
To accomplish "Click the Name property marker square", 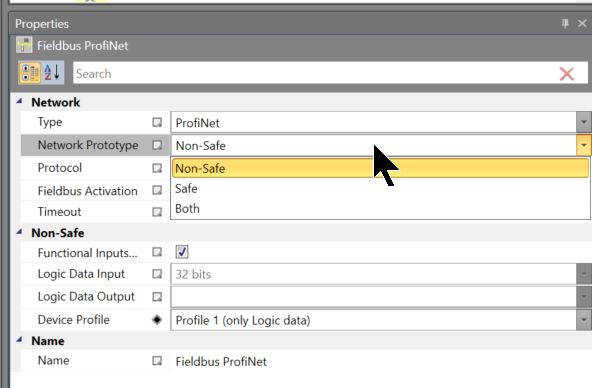I will (x=157, y=360).
